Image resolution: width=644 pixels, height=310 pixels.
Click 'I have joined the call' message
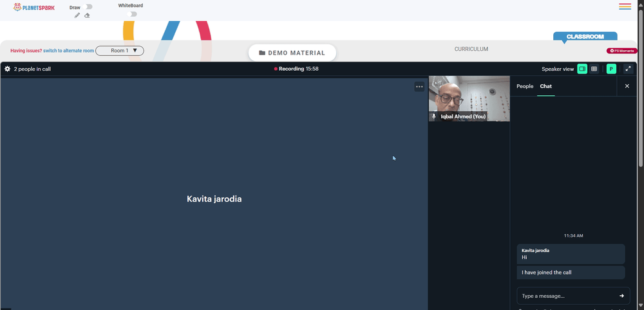coord(571,272)
